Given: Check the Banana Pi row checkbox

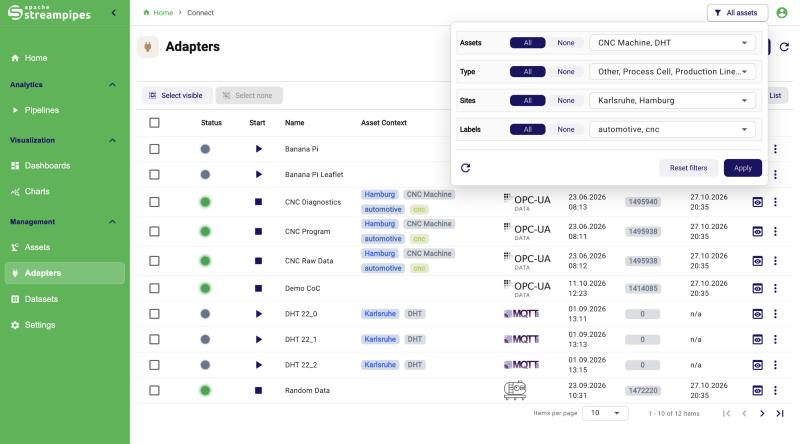Looking at the screenshot, I should tap(154, 149).
